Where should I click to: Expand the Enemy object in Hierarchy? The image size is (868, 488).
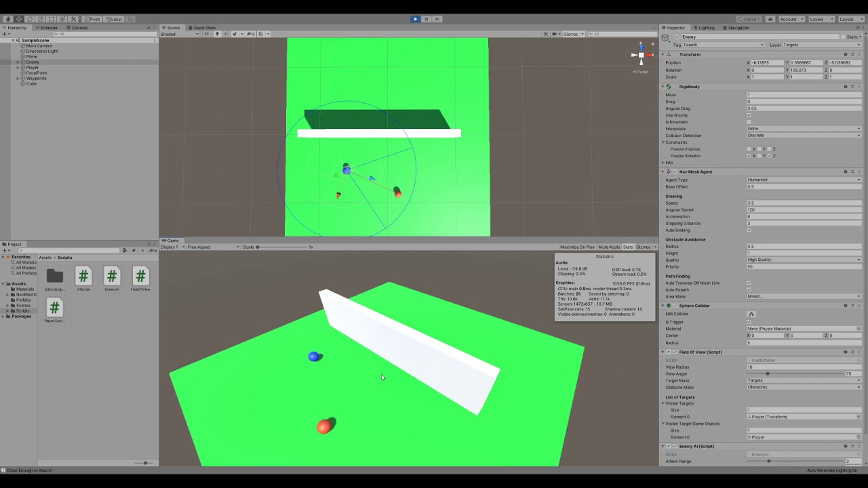(18, 62)
